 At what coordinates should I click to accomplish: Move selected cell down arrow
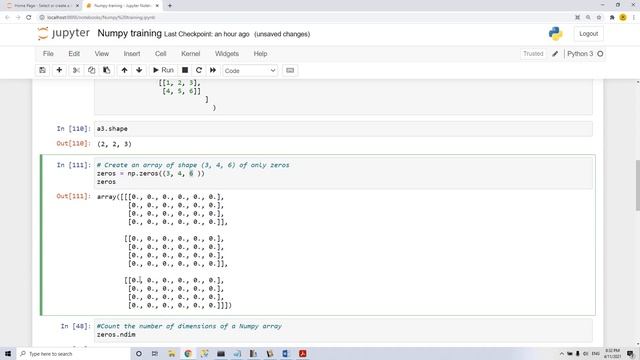tap(139, 70)
